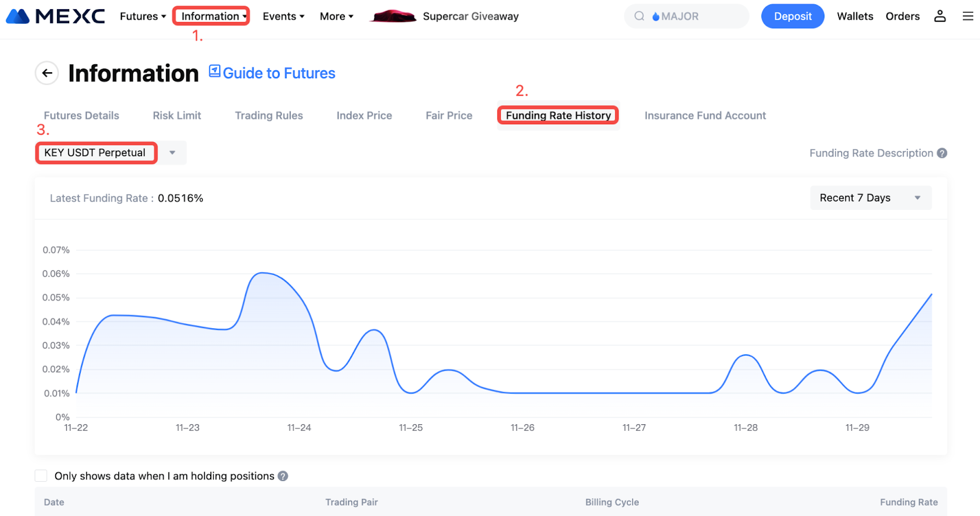Viewport: 980px width, 516px height.
Task: Open the Wallets link
Action: tap(855, 17)
